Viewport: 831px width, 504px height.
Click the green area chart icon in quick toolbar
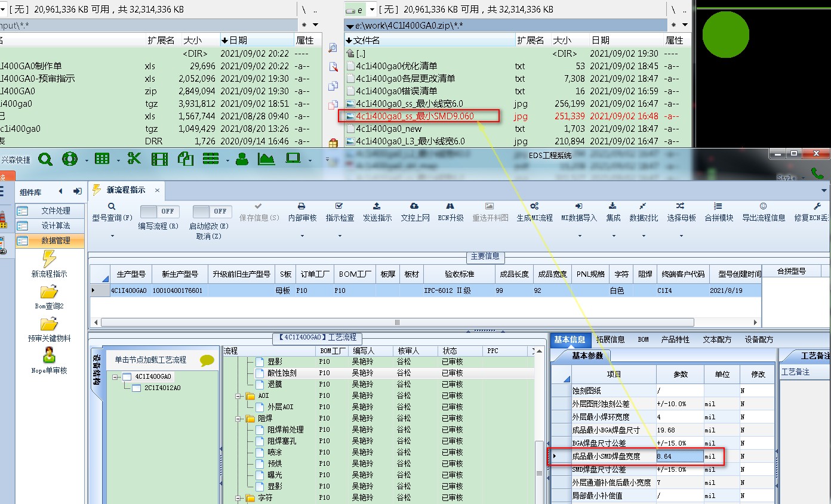[x=266, y=159]
